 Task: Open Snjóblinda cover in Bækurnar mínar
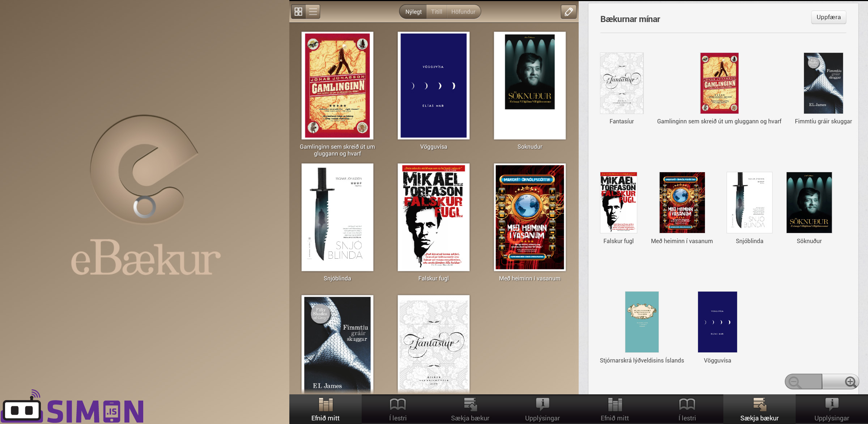pyautogui.click(x=749, y=203)
